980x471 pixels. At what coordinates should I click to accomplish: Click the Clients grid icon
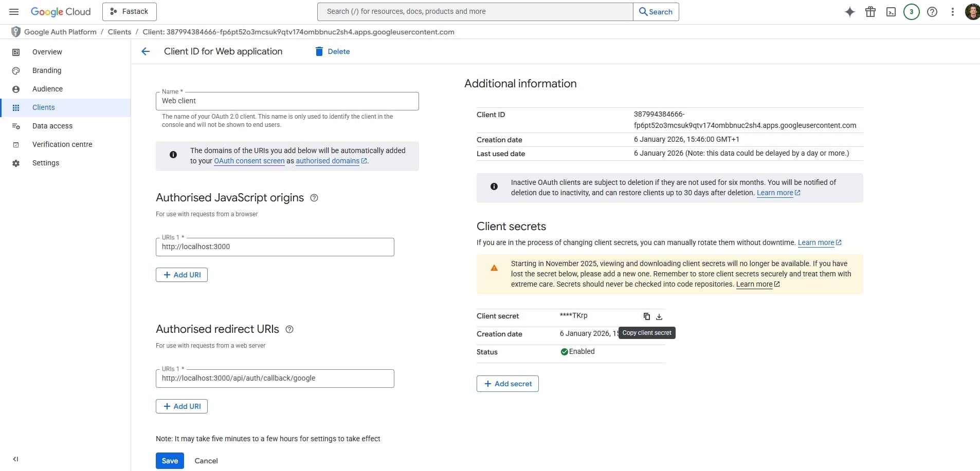(x=16, y=108)
